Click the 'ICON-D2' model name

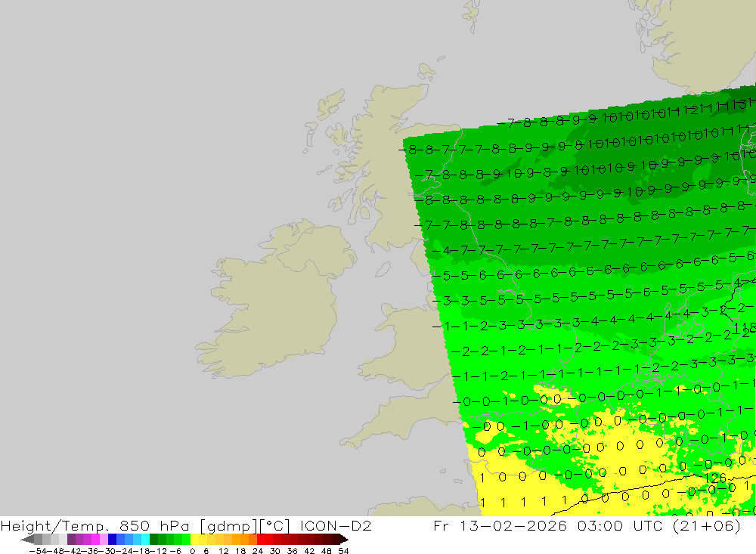(336, 525)
